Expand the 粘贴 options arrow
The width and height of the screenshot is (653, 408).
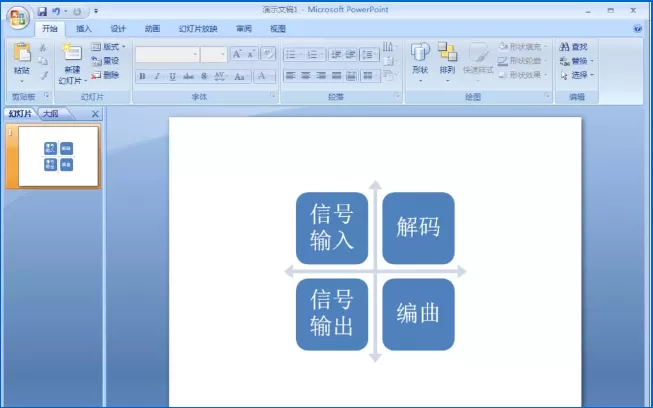click(22, 81)
